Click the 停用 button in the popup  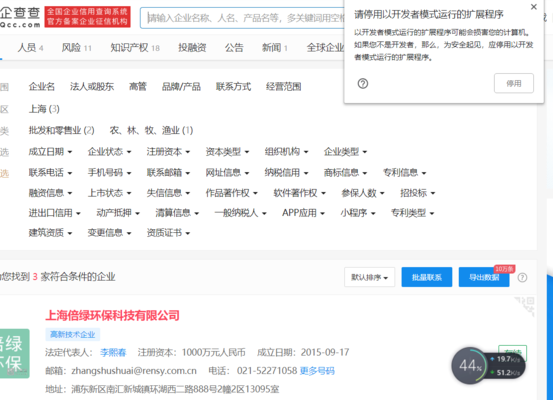tap(514, 83)
